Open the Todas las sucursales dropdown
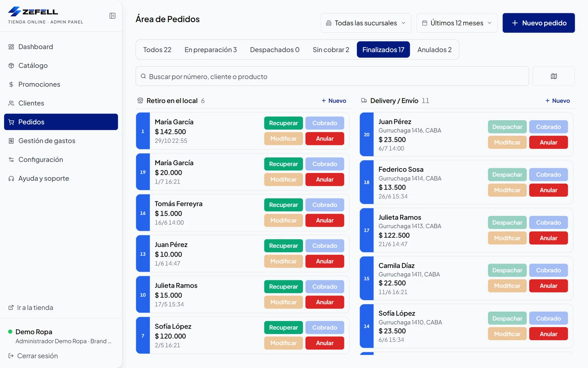This screenshot has height=368, width=588. [366, 23]
